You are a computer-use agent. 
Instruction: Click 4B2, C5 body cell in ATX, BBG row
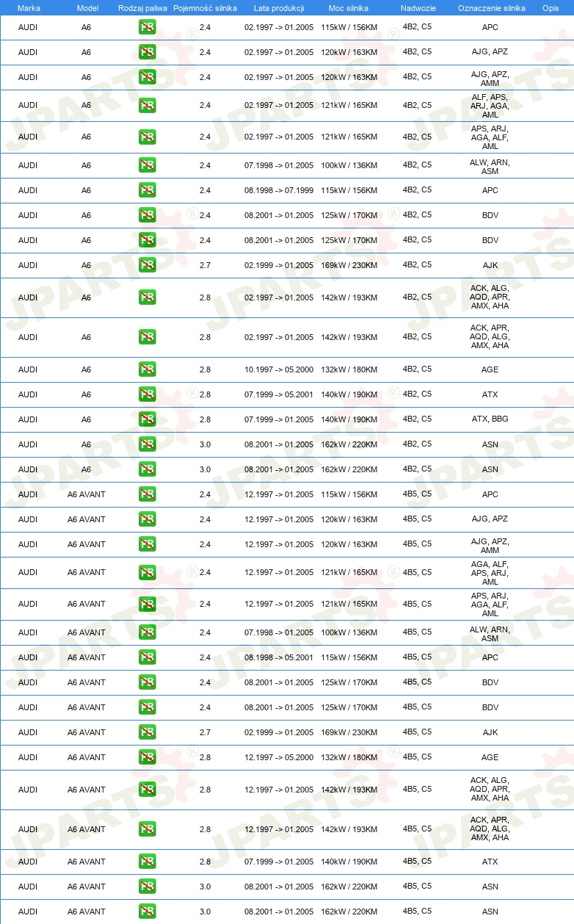coord(417,419)
